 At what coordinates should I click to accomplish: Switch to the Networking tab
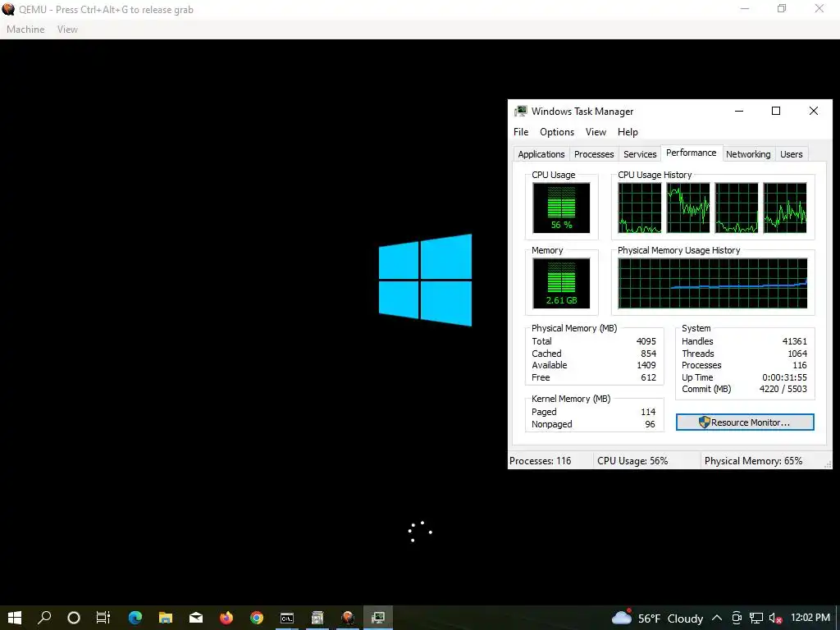pyautogui.click(x=748, y=154)
